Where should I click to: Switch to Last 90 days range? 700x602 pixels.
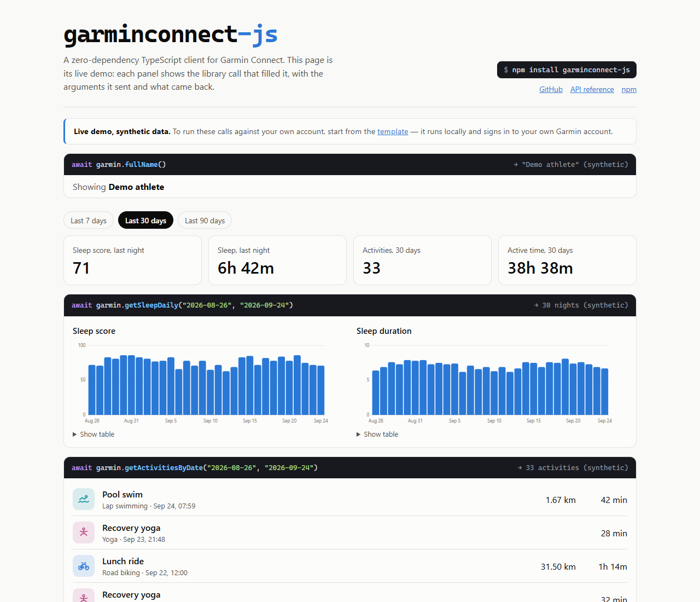click(205, 221)
